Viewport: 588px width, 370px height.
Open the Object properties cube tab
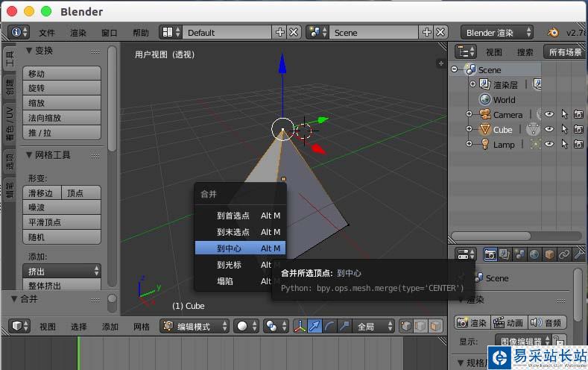pos(549,255)
